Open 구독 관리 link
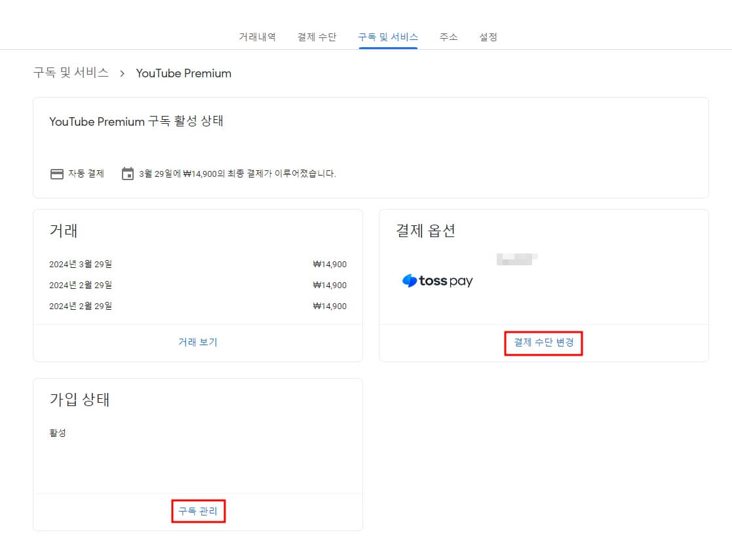 tap(198, 511)
